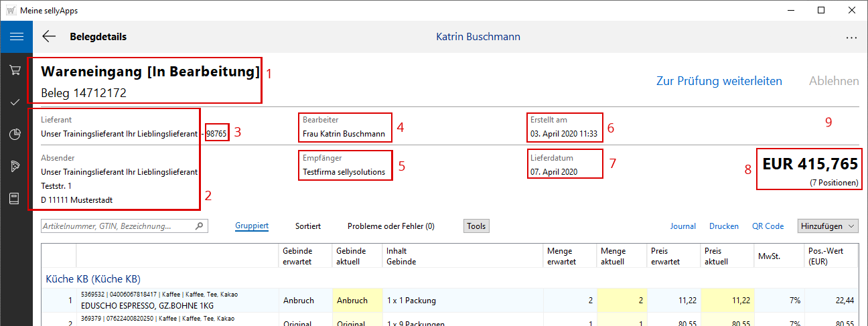Open the hamburger navigation menu
868x326 pixels.
(x=16, y=37)
